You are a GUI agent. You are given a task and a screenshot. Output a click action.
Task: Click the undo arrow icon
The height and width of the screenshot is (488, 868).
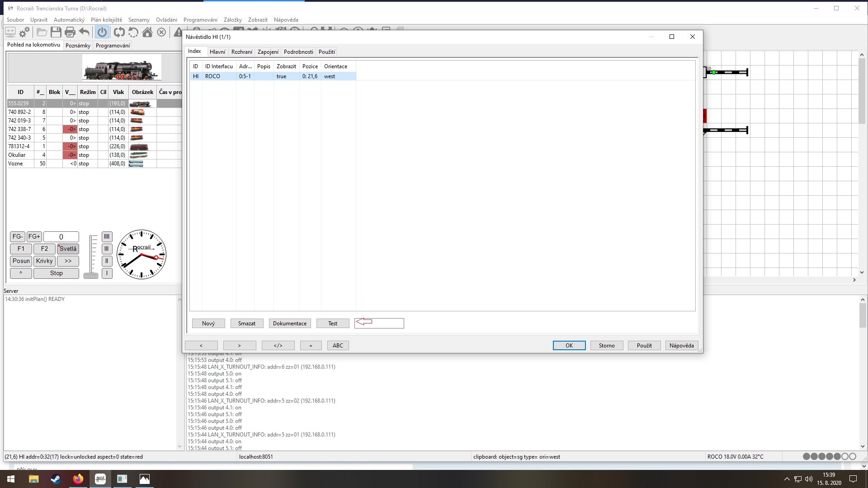pos(84,32)
